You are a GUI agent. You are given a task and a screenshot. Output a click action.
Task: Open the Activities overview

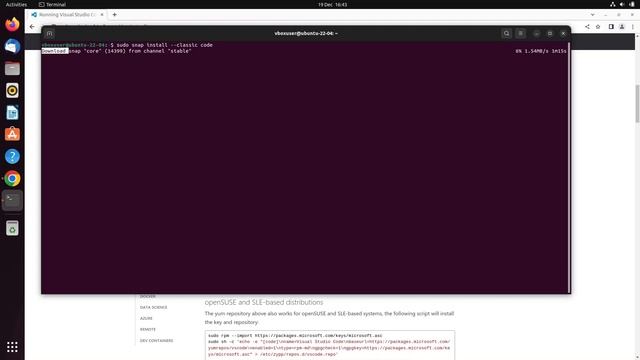click(16, 4)
